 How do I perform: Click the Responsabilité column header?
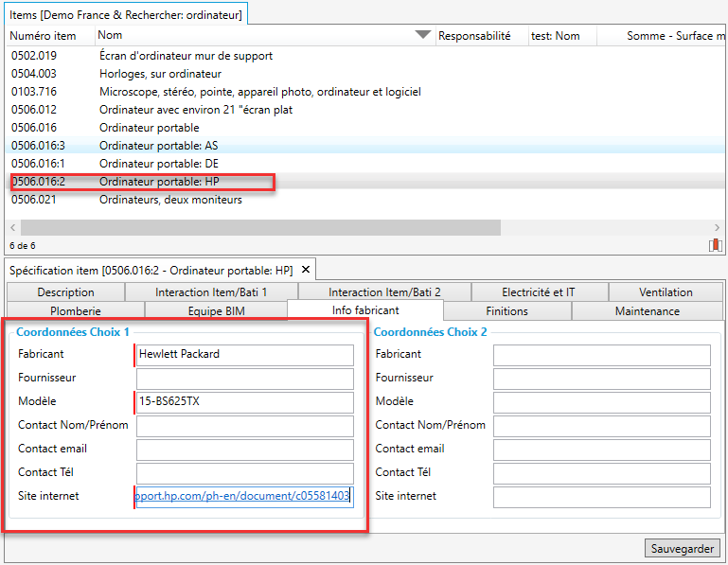point(474,36)
